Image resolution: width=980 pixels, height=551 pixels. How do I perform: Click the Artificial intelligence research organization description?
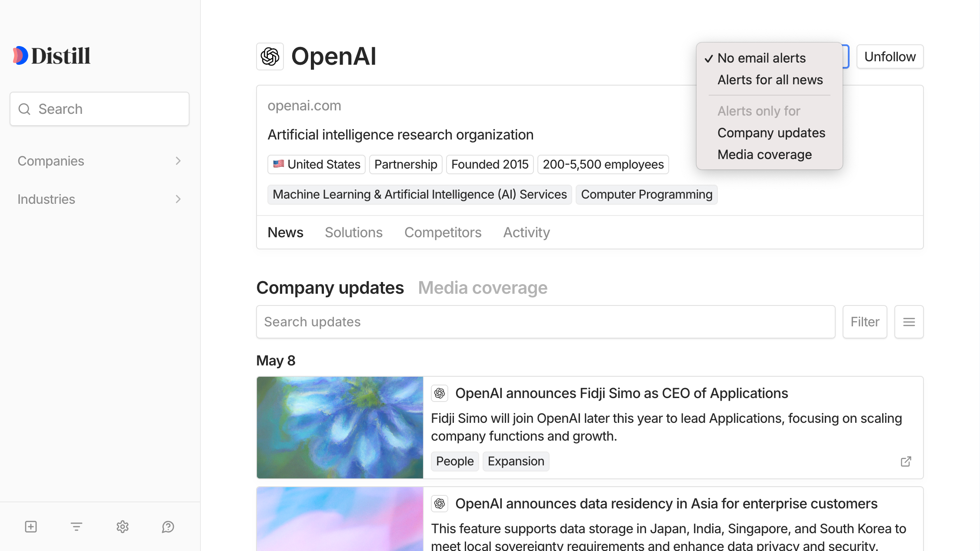point(400,135)
